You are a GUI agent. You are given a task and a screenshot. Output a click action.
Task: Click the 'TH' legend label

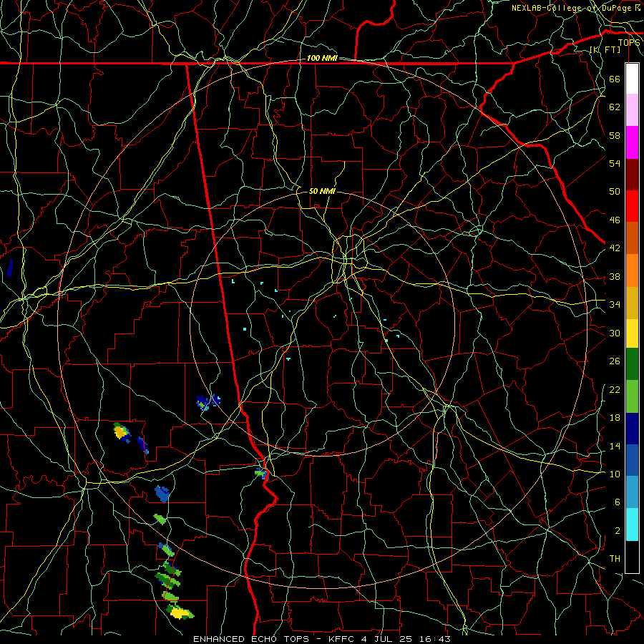click(x=615, y=559)
